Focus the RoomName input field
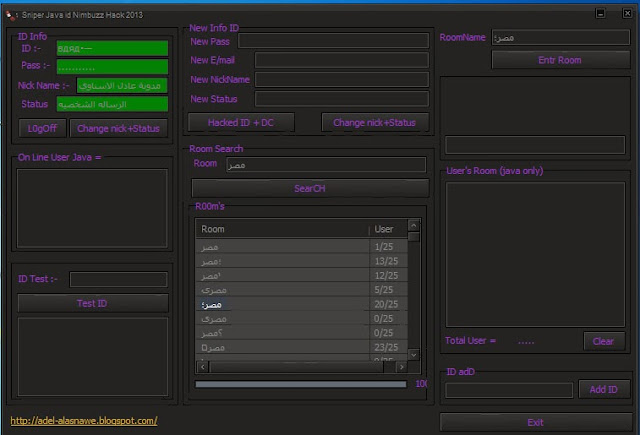640x435 pixels. coord(561,38)
